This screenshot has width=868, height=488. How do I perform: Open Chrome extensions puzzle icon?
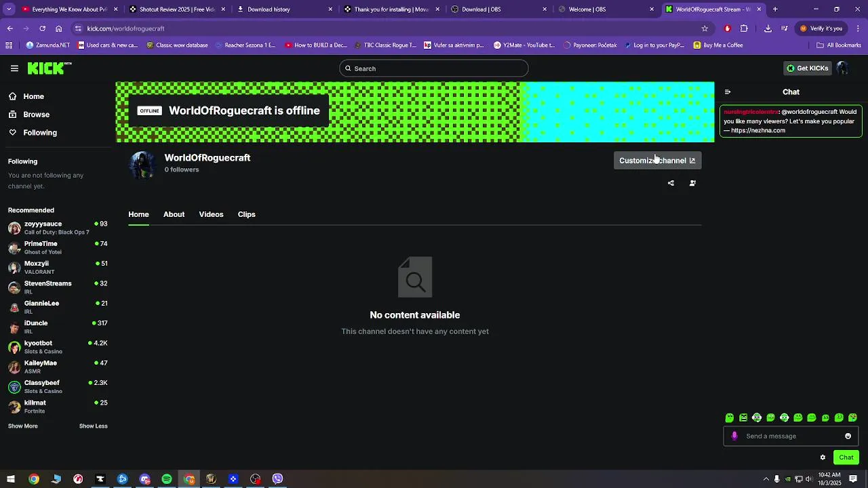744,28
